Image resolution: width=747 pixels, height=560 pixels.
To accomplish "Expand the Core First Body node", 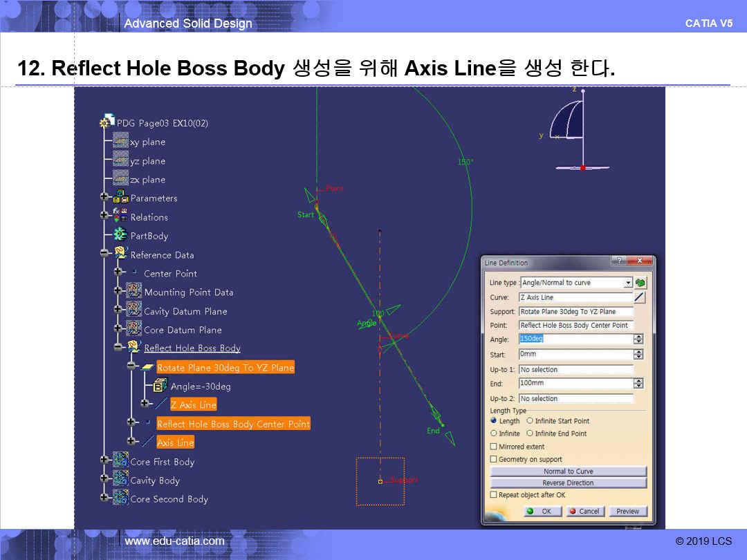I will click(x=104, y=460).
